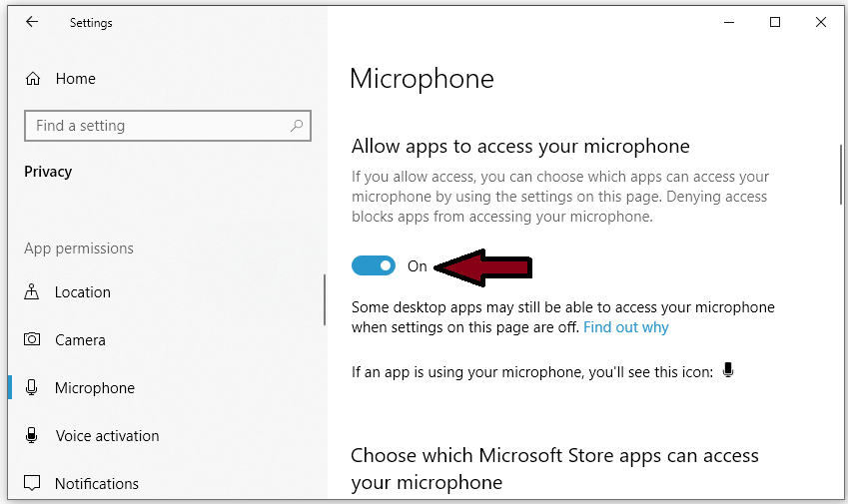Open the Find out why link
The image size is (848, 504).
pos(625,327)
